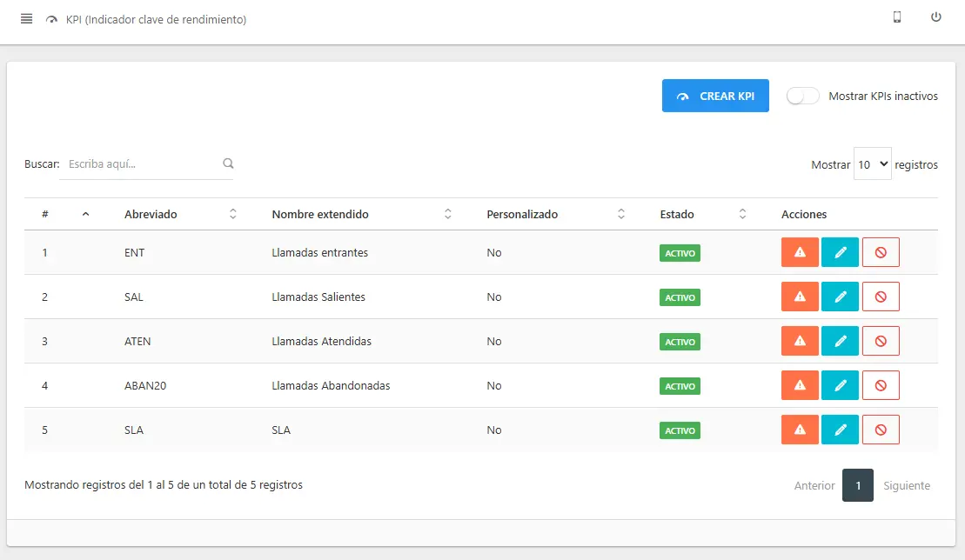The image size is (965, 560).
Task: Sort table by Nombre extendido column
Action: pyautogui.click(x=361, y=214)
